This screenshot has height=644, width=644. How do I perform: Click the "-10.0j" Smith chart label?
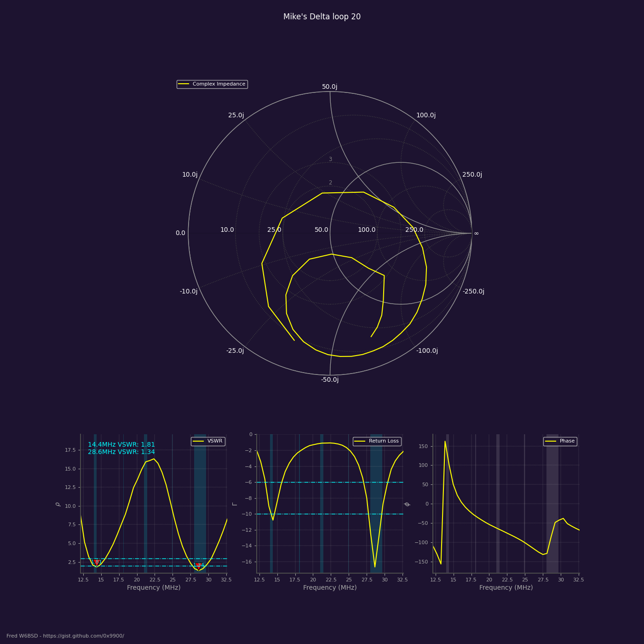pyautogui.click(x=189, y=292)
